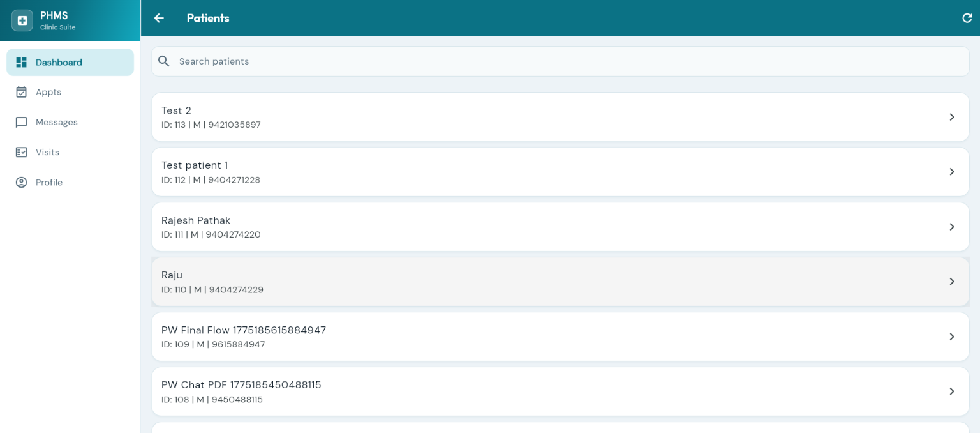This screenshot has width=980, height=433.
Task: Click the PHMS medical cross logo icon
Action: coord(22,20)
